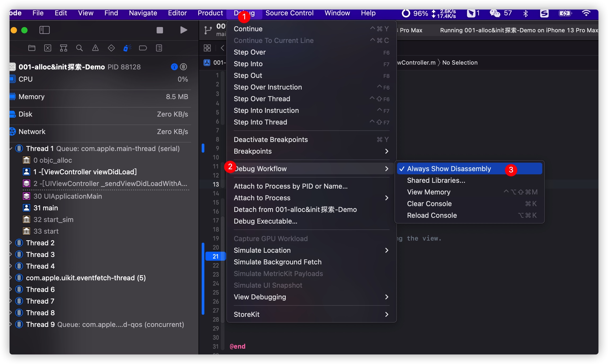The image size is (608, 364).
Task: Expand Thread 2 disclosure triangle
Action: 11,243
